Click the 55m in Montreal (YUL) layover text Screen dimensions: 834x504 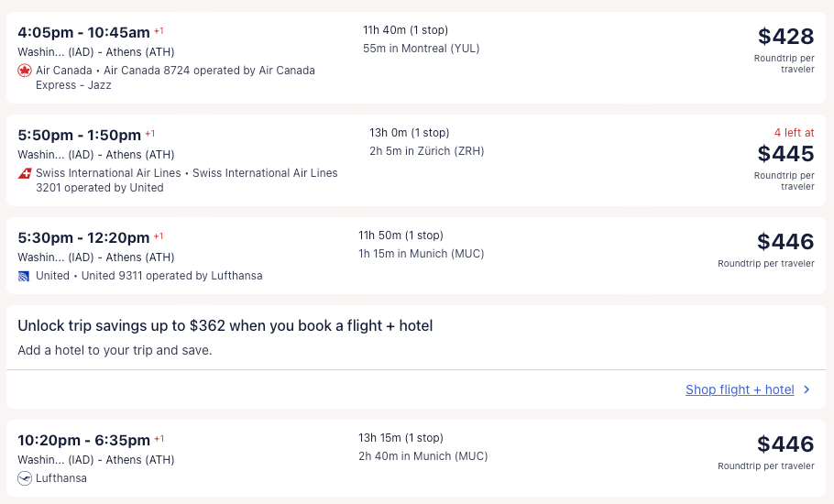[x=421, y=49]
